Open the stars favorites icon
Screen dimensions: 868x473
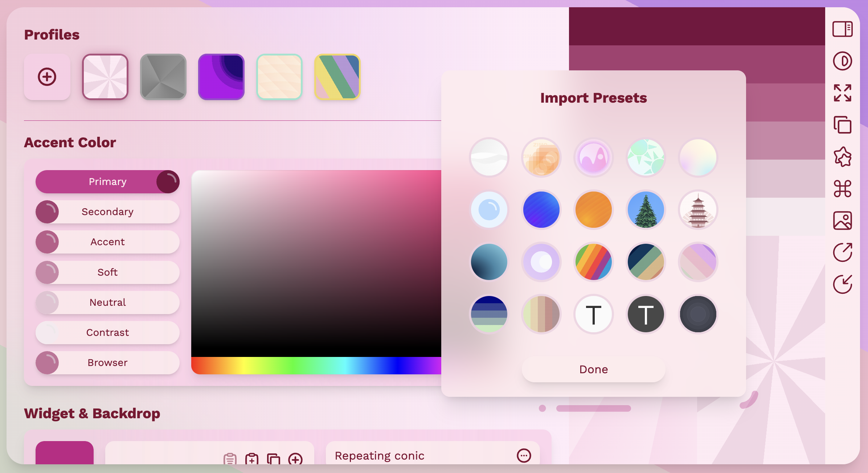842,157
